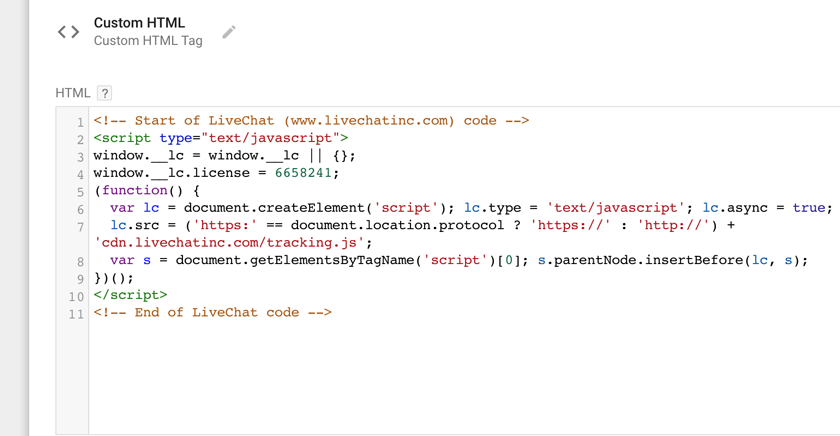This screenshot has width=840, height=436.
Task: Click the document.createElement('script') code
Action: coord(315,208)
